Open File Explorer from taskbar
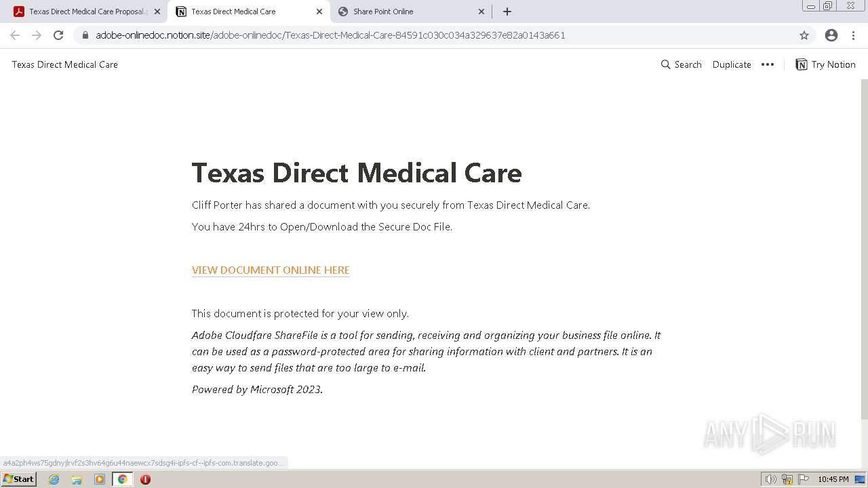 click(x=77, y=479)
